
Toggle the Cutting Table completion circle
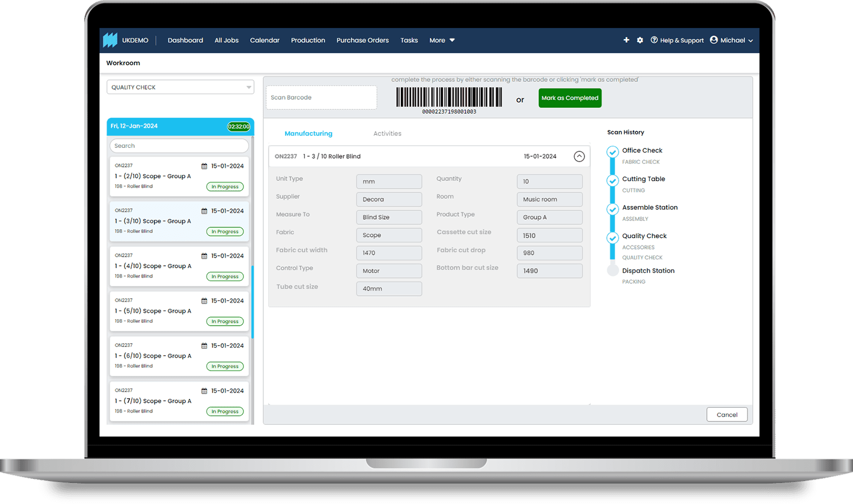[612, 181]
